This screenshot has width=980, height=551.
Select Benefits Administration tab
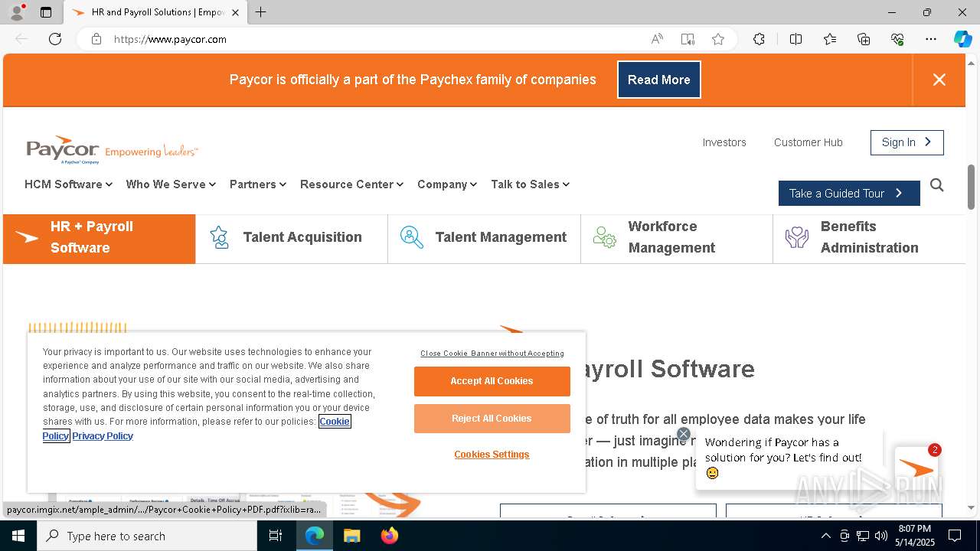[x=869, y=239]
